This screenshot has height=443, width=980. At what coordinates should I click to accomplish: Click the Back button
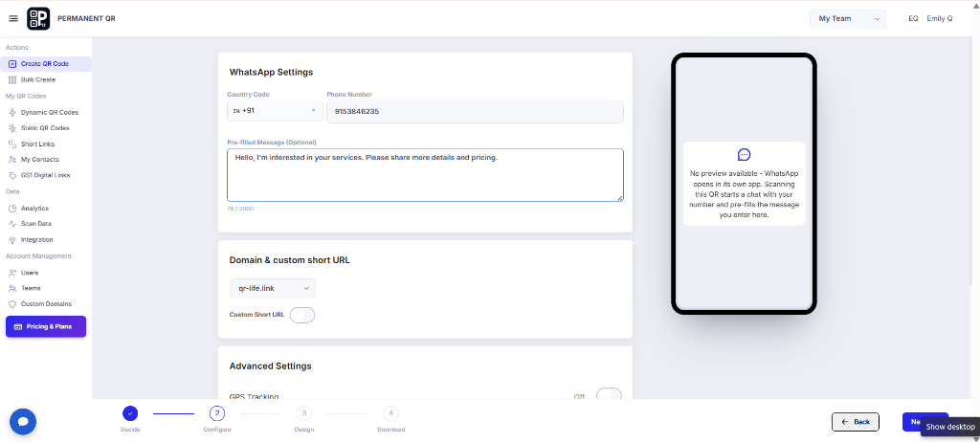click(856, 422)
